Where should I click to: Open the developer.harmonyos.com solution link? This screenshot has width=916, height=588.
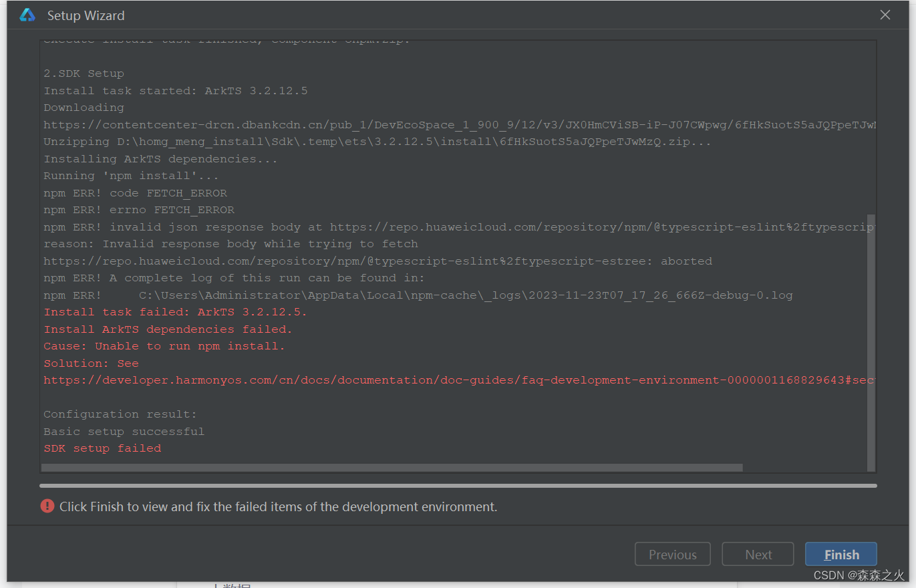[x=459, y=380]
